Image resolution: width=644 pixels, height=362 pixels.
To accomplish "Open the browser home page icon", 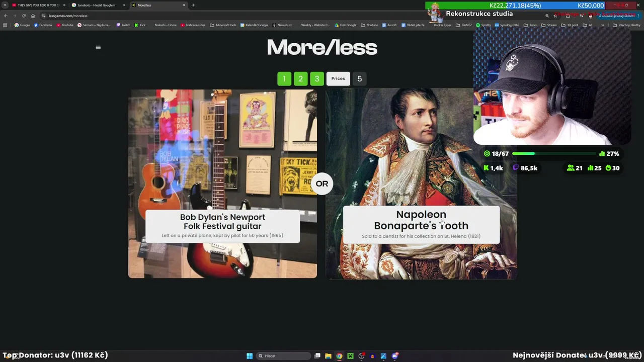I will tap(33, 16).
